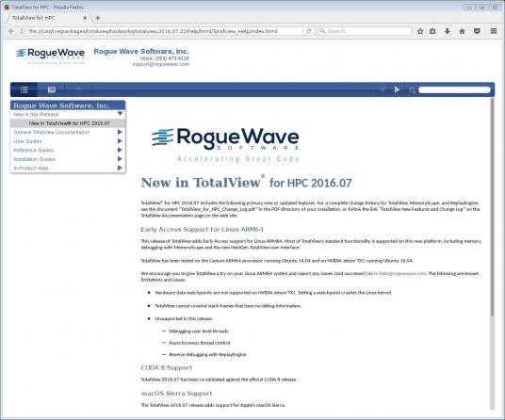The width and height of the screenshot is (505, 420).
Task: Open the Reference Guides item
Action: (34, 151)
